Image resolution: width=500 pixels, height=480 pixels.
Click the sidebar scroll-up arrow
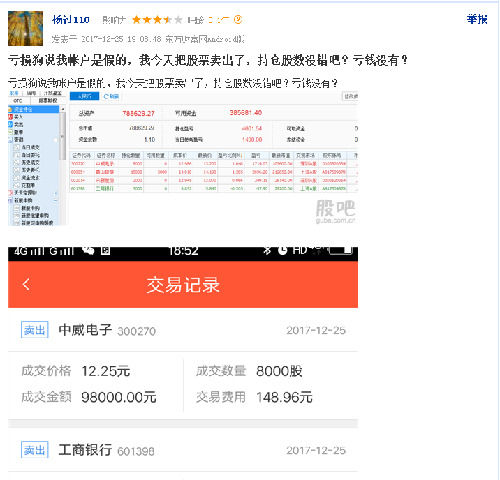point(62,109)
